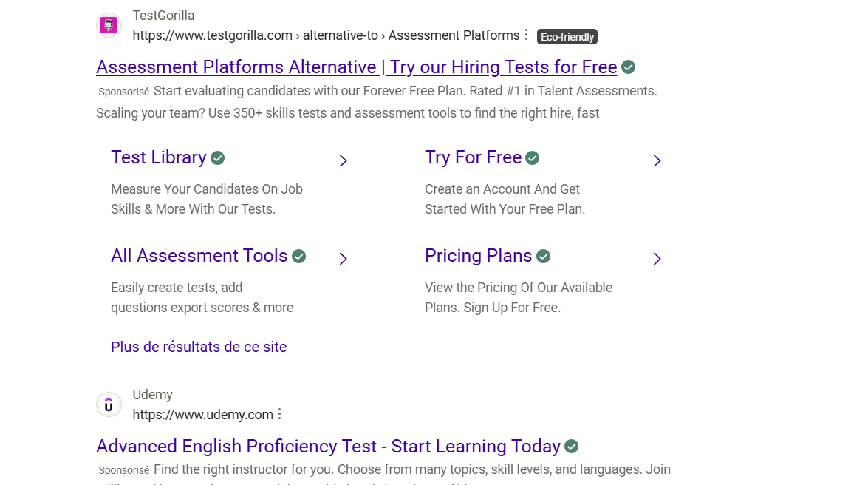Image resolution: width=868 pixels, height=485 pixels.
Task: Click the verified badge beside Try For Free
Action: pos(533,158)
